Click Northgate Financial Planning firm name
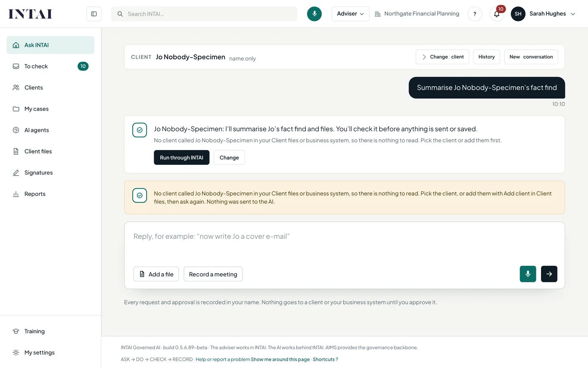This screenshot has width=588, height=368. pyautogui.click(x=422, y=14)
